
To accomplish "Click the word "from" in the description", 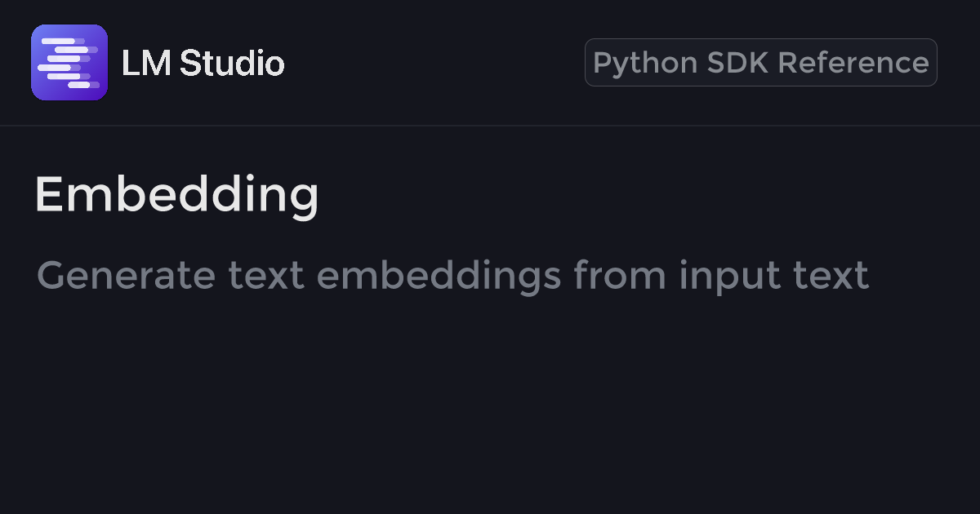I will (x=620, y=276).
